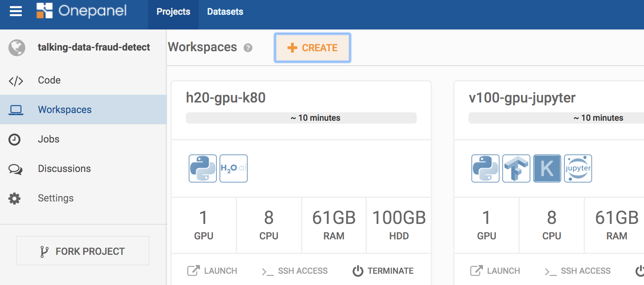Go to Jobs in the sidebar
Image resolution: width=644 pixels, height=285 pixels.
tap(48, 139)
